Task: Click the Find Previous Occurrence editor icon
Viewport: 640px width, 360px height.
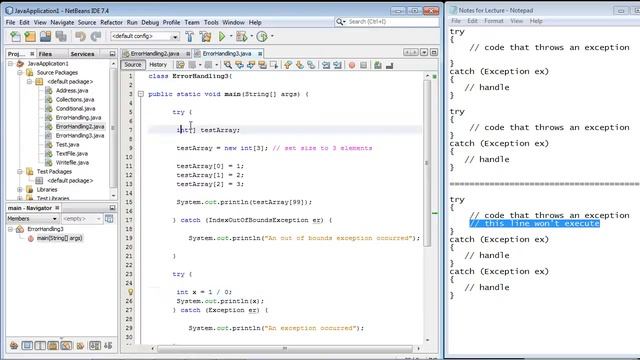Action: coord(239,65)
